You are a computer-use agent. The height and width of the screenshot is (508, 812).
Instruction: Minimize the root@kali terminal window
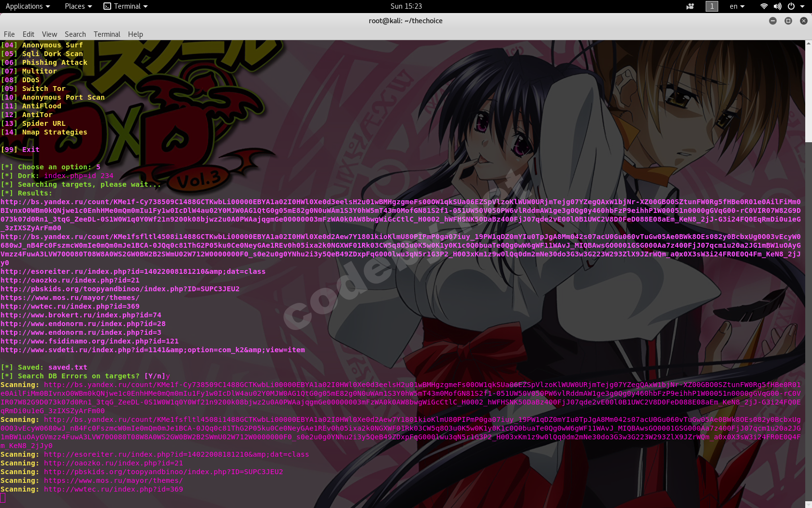[x=773, y=21]
